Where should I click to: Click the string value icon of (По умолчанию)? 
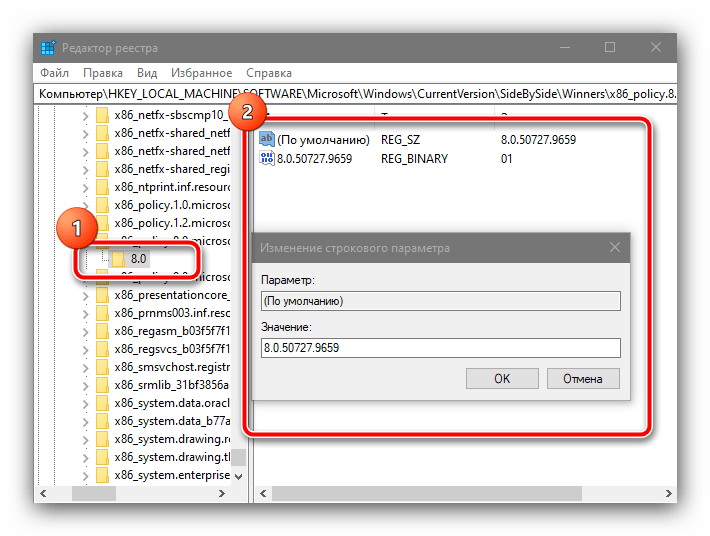click(267, 139)
